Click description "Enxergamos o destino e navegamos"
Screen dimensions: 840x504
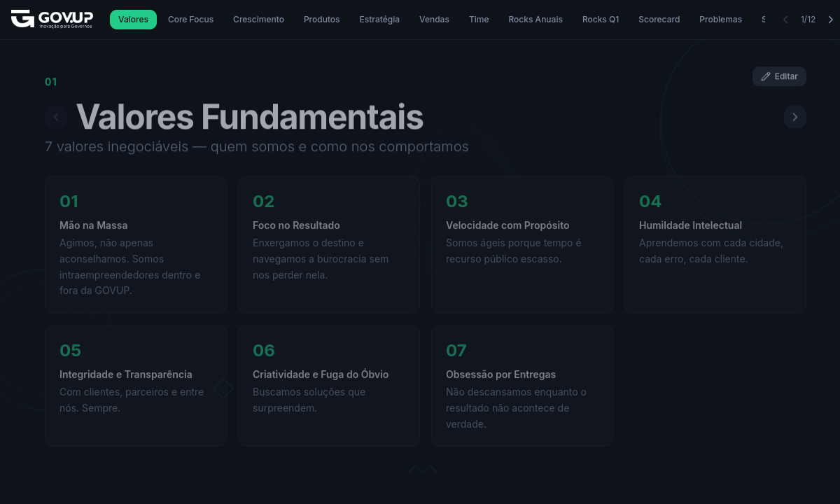321,259
